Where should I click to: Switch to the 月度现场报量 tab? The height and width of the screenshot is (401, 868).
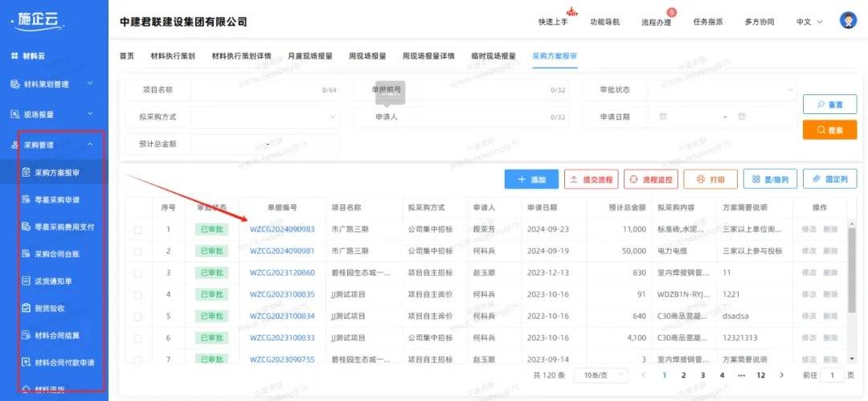point(310,56)
